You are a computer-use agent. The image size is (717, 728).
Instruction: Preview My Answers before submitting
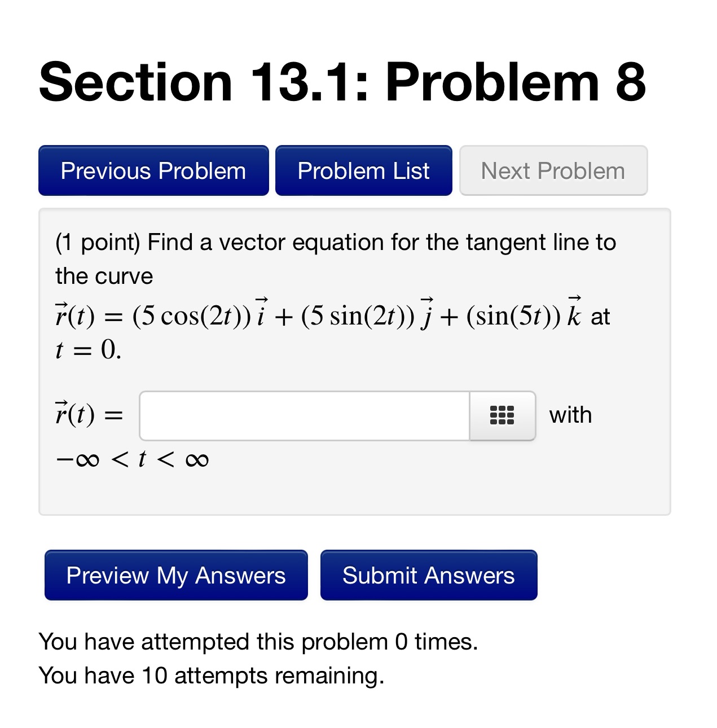coord(175,575)
